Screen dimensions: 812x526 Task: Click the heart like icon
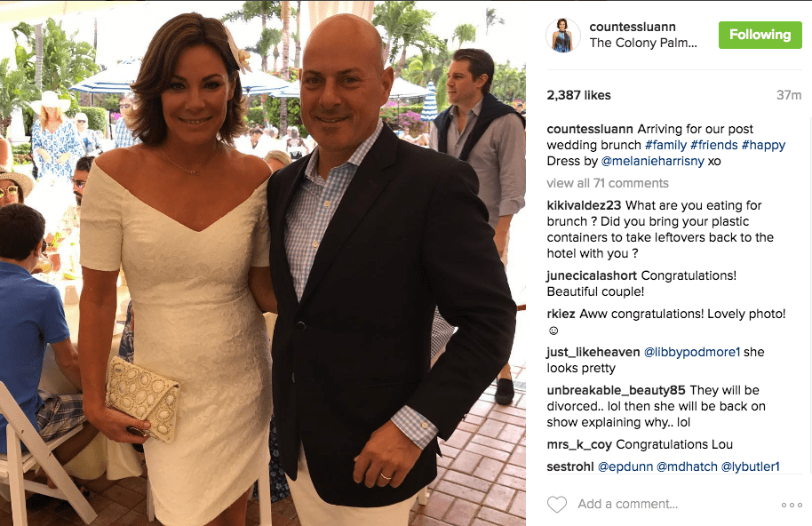click(x=557, y=505)
